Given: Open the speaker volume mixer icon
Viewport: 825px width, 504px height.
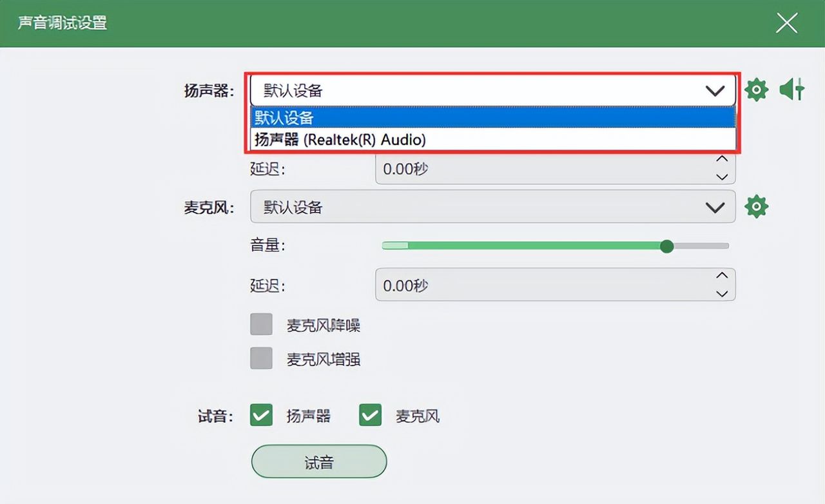Looking at the screenshot, I should [x=792, y=90].
